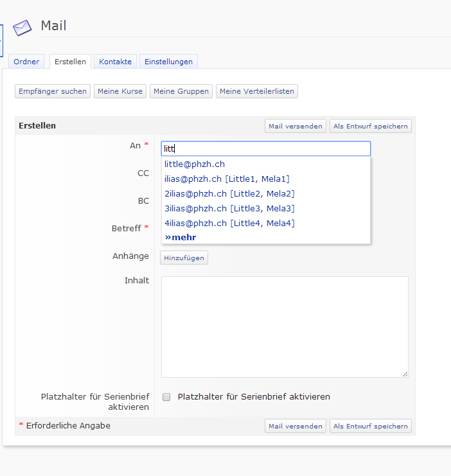Open the Meine Kurse recipient list
451x476 pixels.
[120, 91]
